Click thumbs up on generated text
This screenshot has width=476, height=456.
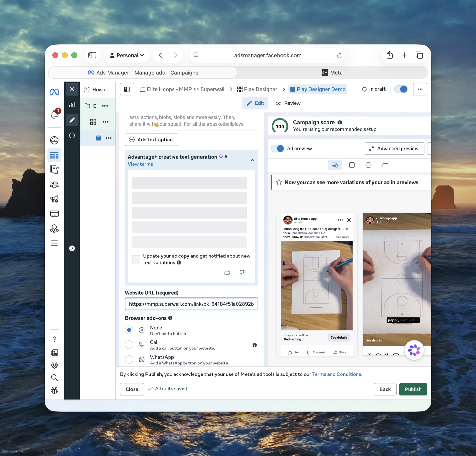click(227, 272)
